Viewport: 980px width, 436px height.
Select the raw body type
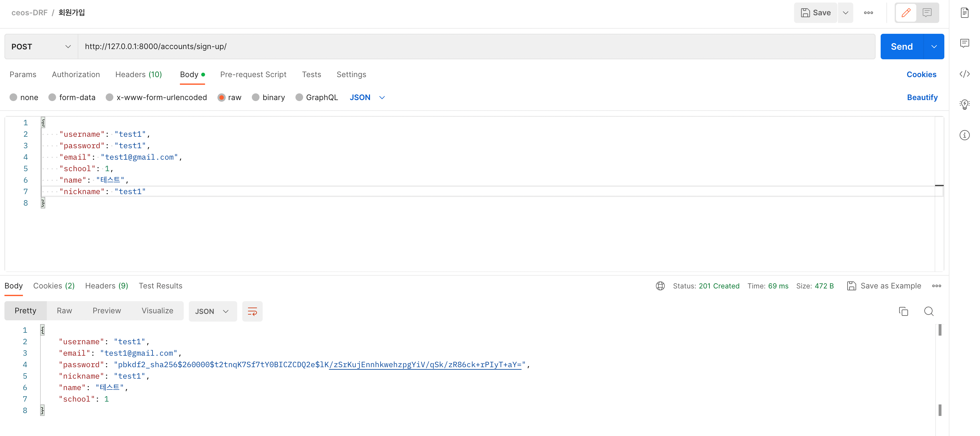[x=230, y=98]
